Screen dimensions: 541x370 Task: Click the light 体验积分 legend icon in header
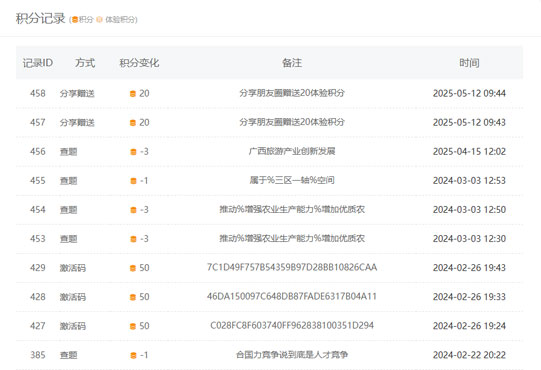tap(99, 20)
